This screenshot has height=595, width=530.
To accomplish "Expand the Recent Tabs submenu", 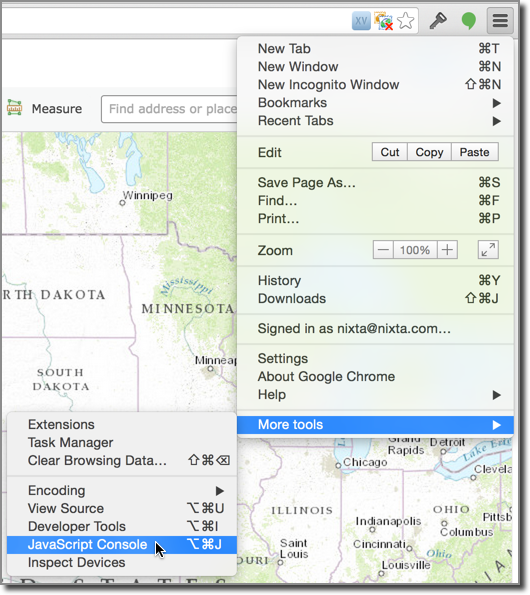I will click(x=375, y=121).
